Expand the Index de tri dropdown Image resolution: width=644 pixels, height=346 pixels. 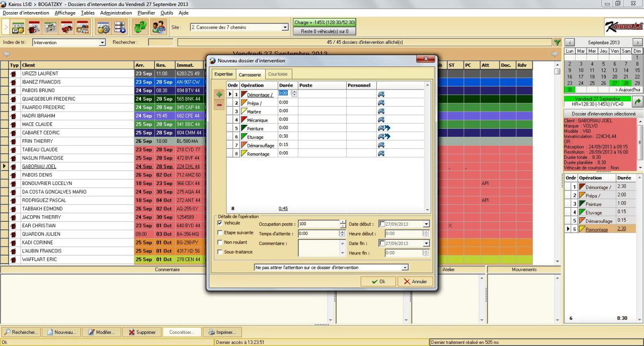coord(102,43)
